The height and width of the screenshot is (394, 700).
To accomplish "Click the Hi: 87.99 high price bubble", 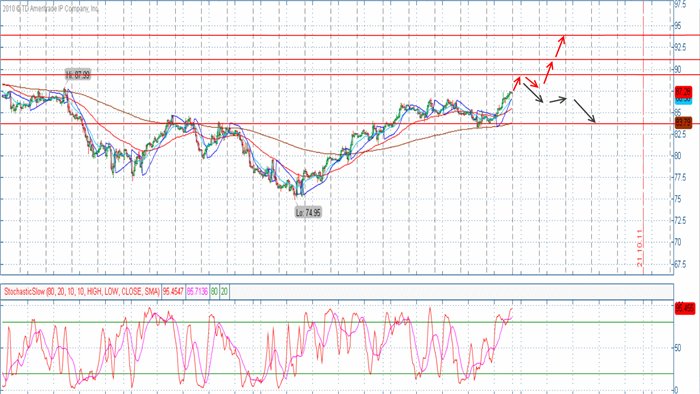I will 78,75.
